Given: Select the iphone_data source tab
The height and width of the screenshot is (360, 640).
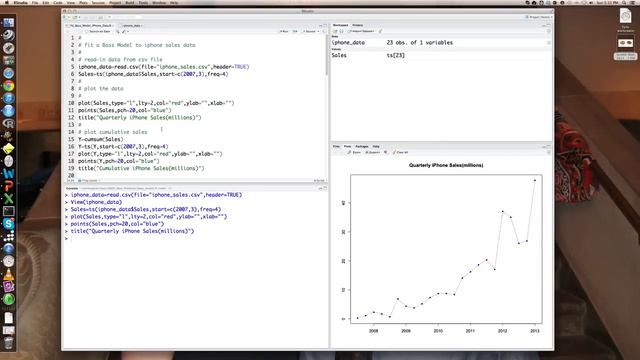Looking at the screenshot, I should click(x=131, y=25).
